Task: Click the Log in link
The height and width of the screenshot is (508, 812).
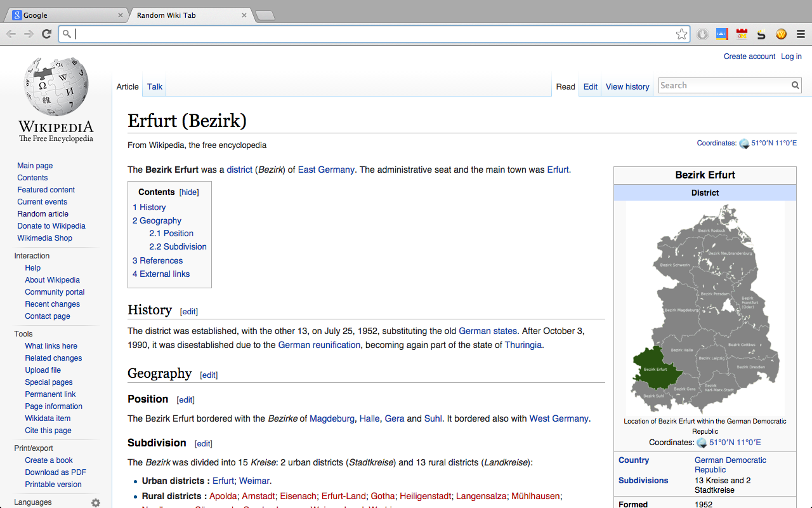Action: coord(791,57)
